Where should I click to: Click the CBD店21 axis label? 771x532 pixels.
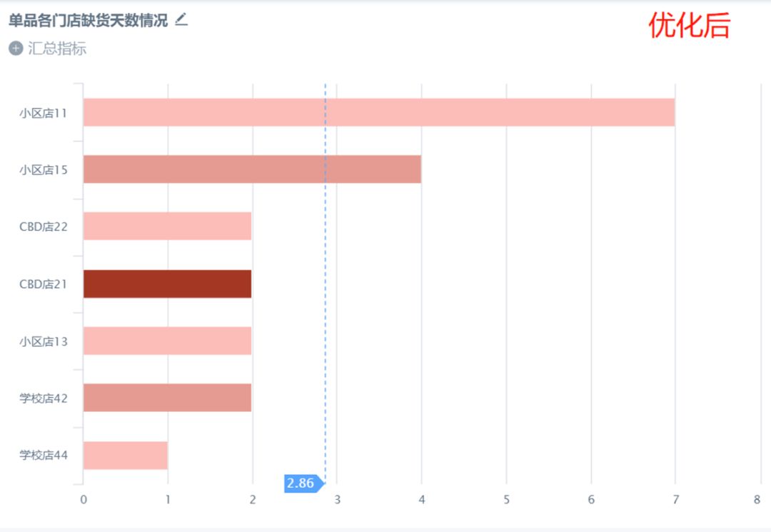tap(44, 284)
